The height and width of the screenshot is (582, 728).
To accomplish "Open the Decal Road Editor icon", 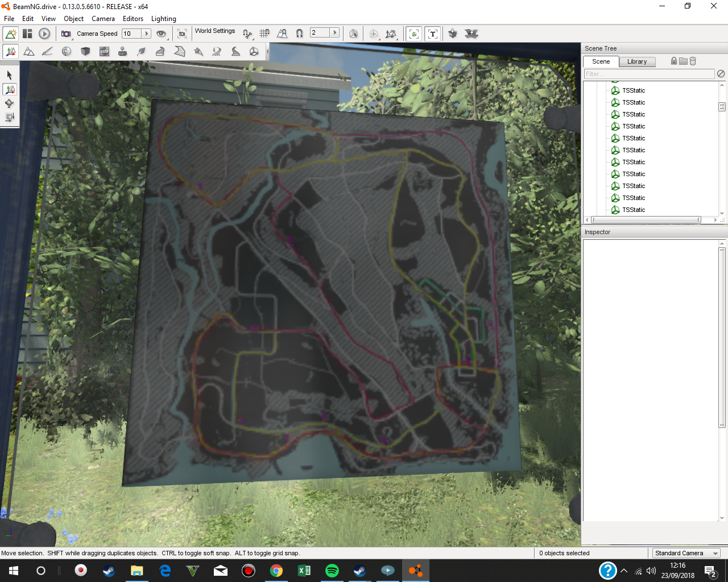I will pos(235,51).
